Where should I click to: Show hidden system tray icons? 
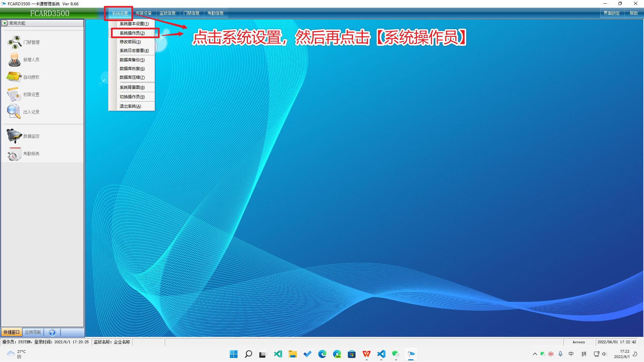535,354
